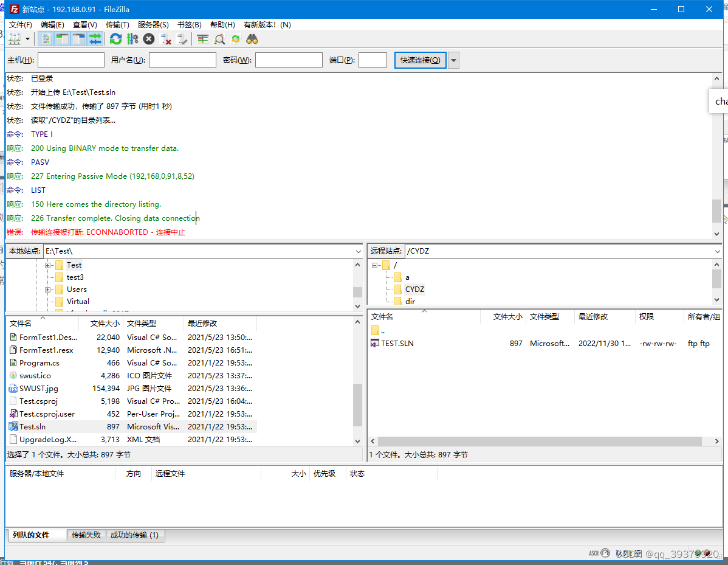Toggle the remote directory tree view

[78, 40]
